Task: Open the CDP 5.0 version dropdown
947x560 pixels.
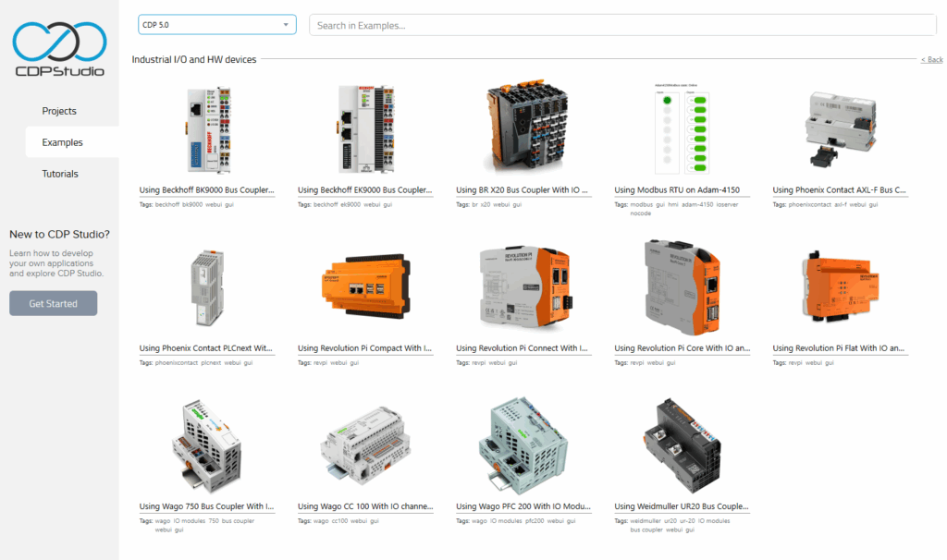Action: click(217, 25)
